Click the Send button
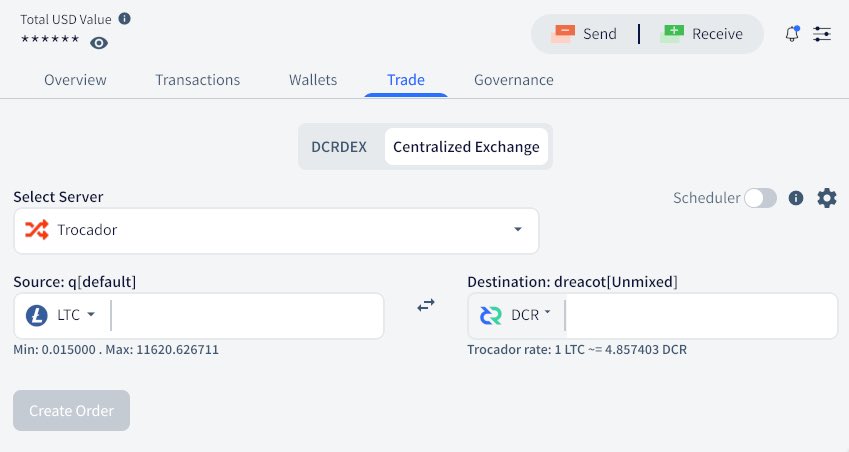849x452 pixels. pyautogui.click(x=585, y=34)
